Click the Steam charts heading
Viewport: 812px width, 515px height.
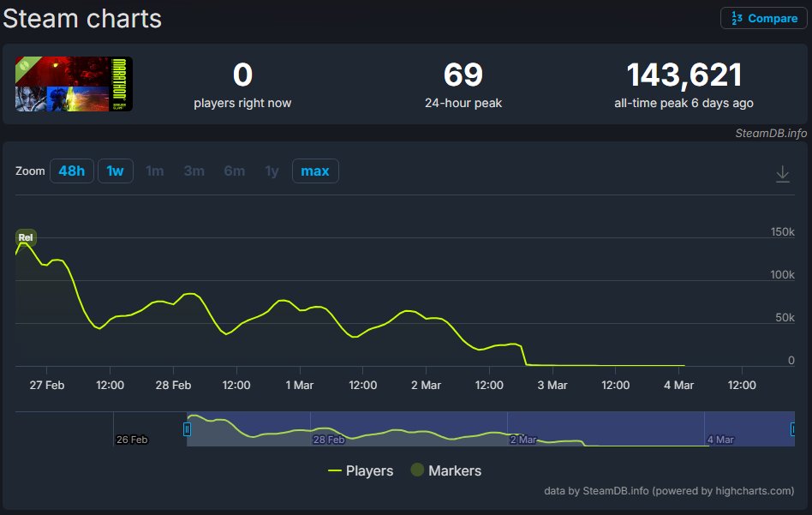82,19
